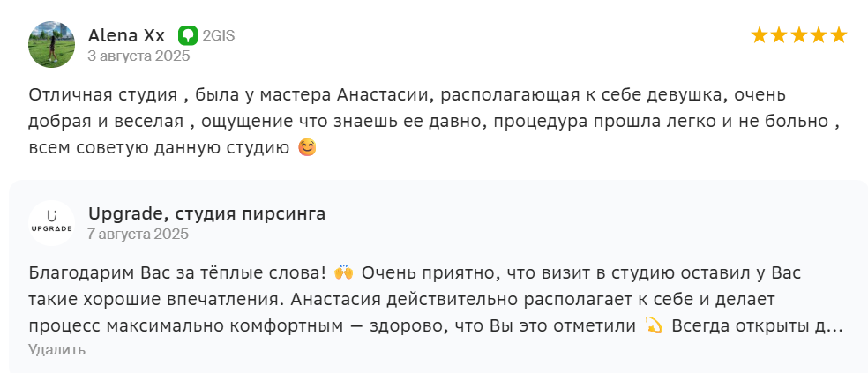Screen dimensions: 868x373
Task: Click the reply date 7 августа 2025
Action: [138, 234]
